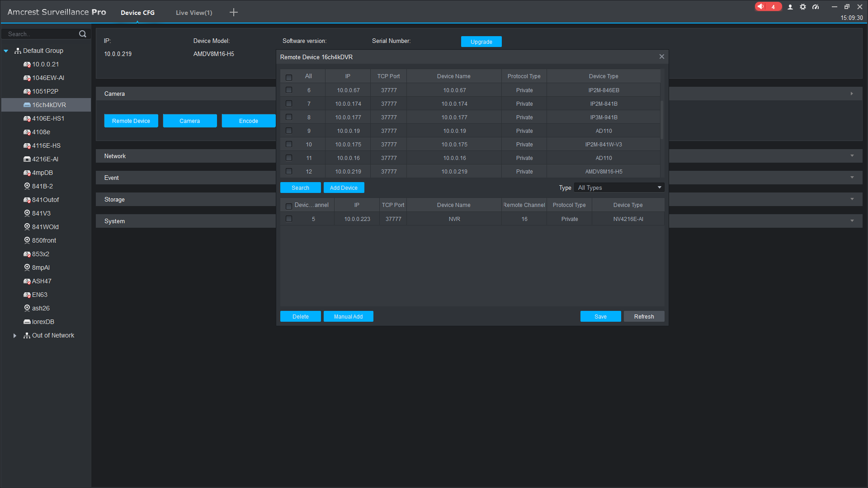Close the Remote Device dialog

(x=662, y=56)
